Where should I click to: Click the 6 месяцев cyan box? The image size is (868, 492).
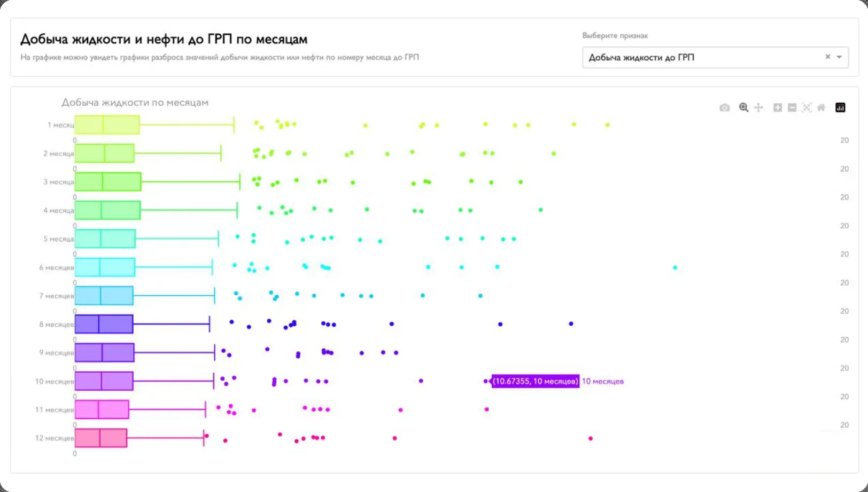coord(105,267)
